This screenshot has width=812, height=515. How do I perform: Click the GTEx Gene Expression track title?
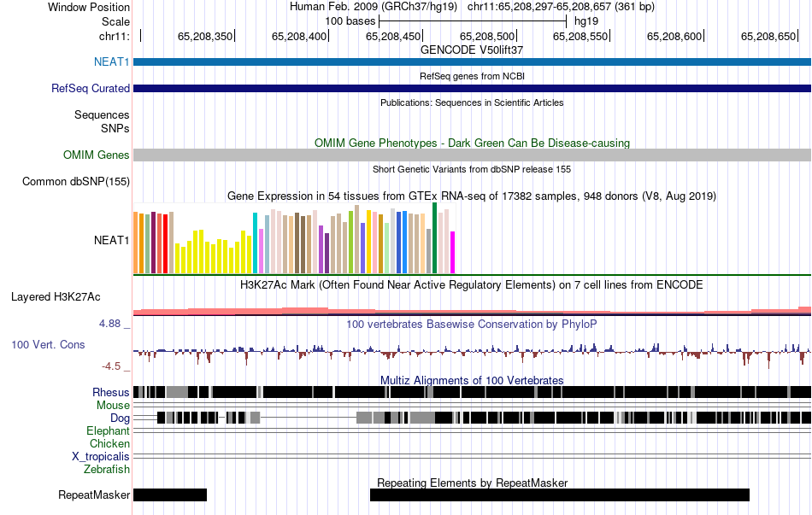point(472,196)
